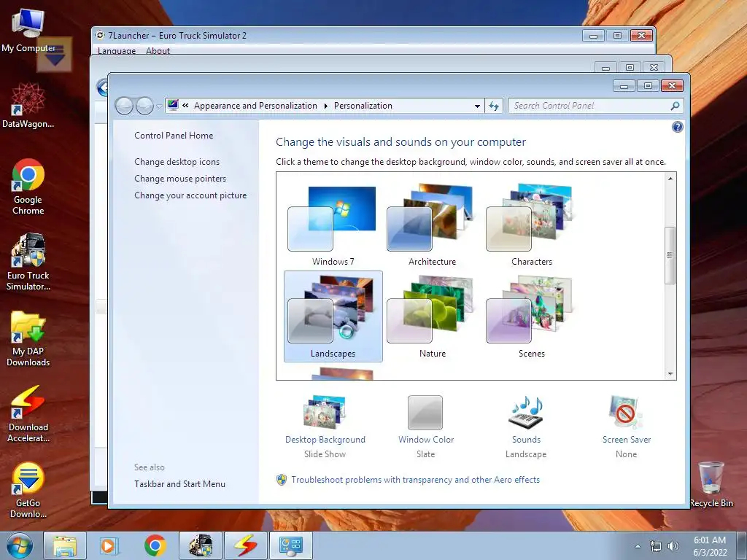
Task: Click Change mouse pointers link
Action: [x=180, y=179]
